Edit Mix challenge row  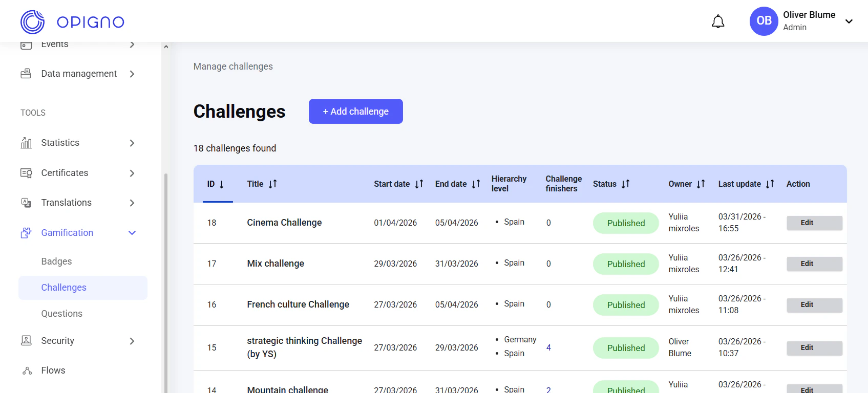[814, 264]
